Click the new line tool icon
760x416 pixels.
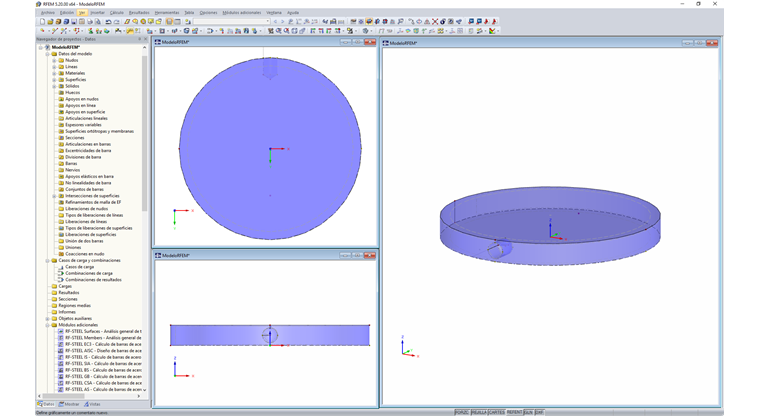coord(55,31)
